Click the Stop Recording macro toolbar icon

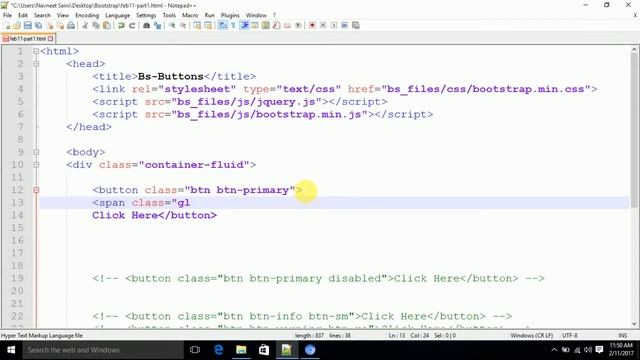(323, 25)
